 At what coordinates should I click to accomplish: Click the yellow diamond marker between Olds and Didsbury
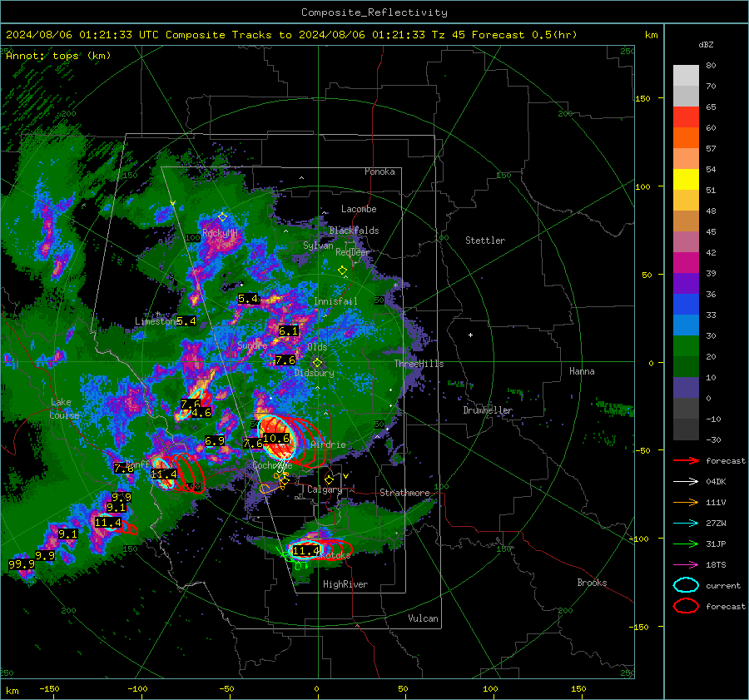point(317,363)
